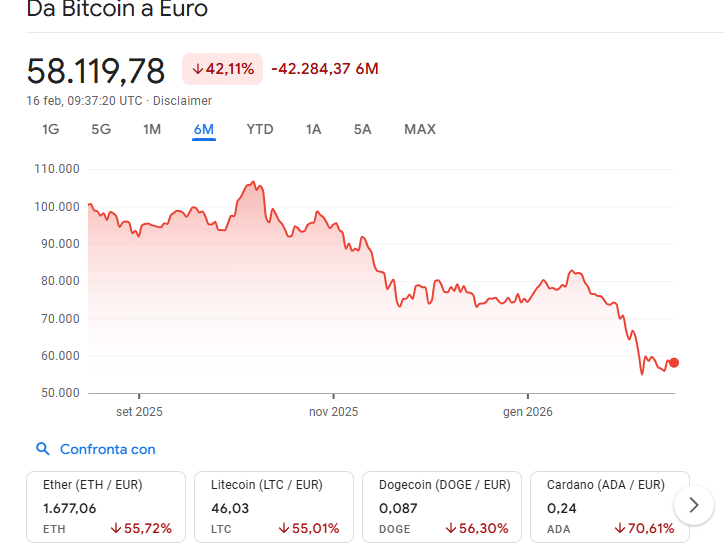Click the chart peak near 110.000
Screen dimensions: 724x559
254,183
